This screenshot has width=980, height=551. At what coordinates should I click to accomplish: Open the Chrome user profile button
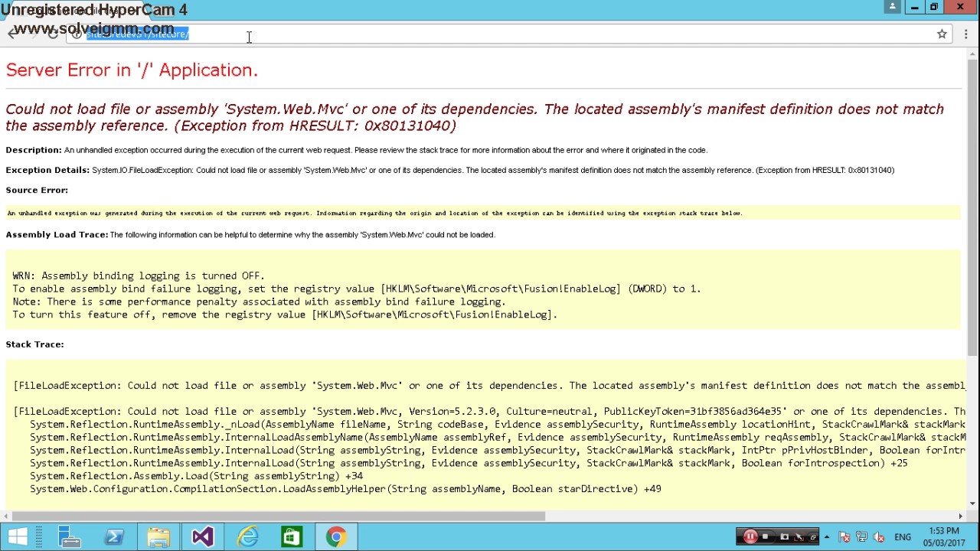tap(892, 7)
